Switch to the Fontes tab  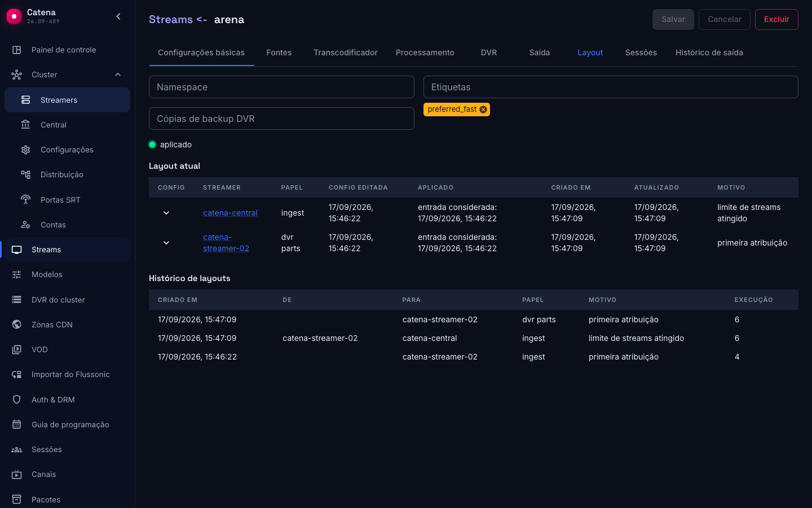point(279,52)
